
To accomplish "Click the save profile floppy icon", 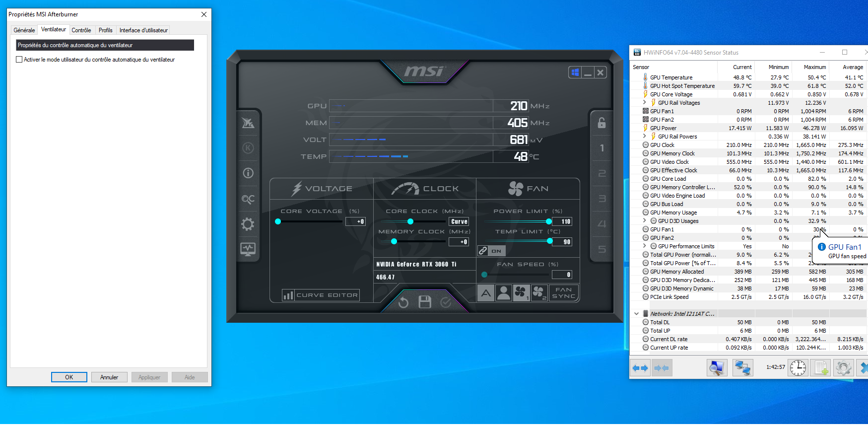I will [x=425, y=302].
